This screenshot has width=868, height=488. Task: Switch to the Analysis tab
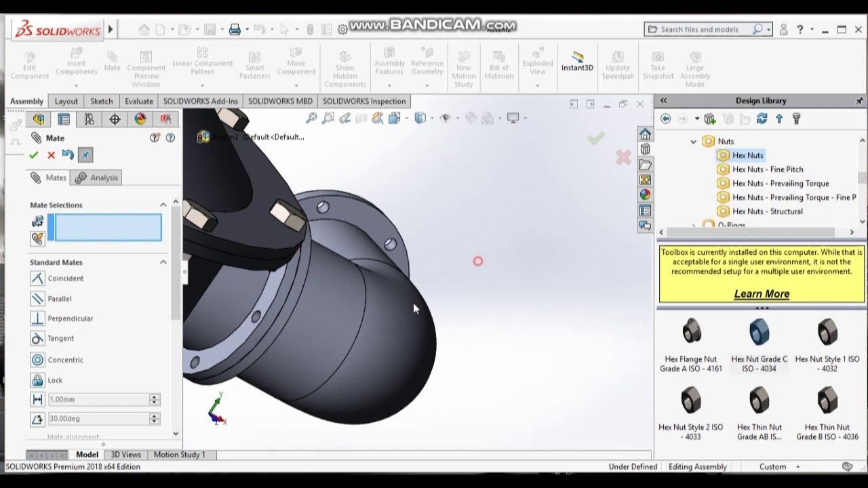click(97, 178)
